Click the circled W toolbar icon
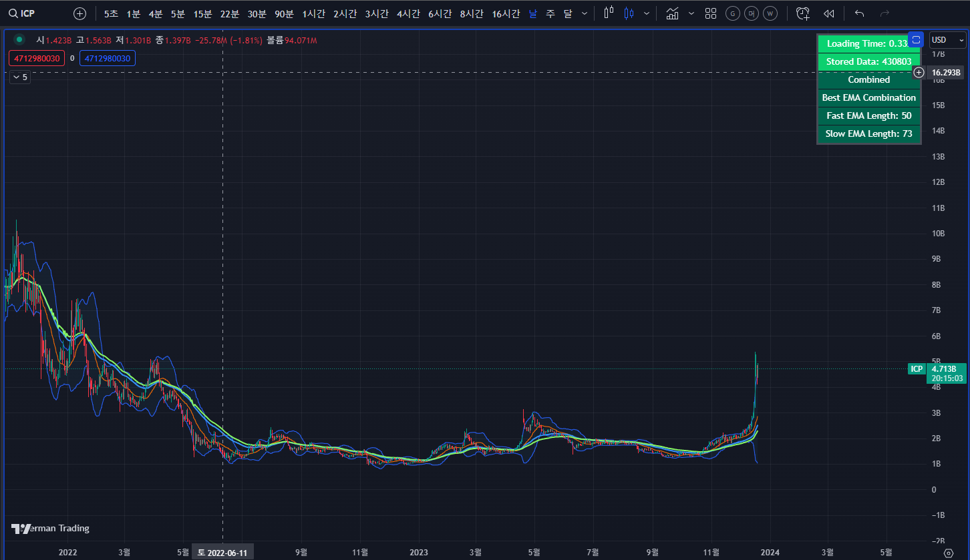The width and height of the screenshot is (970, 560). [770, 13]
